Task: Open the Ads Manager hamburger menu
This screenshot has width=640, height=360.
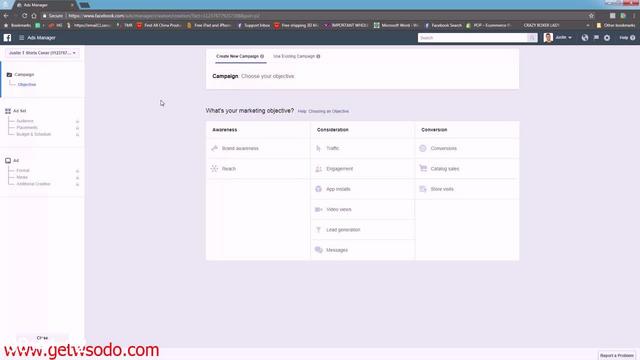Action: pyautogui.click(x=21, y=38)
